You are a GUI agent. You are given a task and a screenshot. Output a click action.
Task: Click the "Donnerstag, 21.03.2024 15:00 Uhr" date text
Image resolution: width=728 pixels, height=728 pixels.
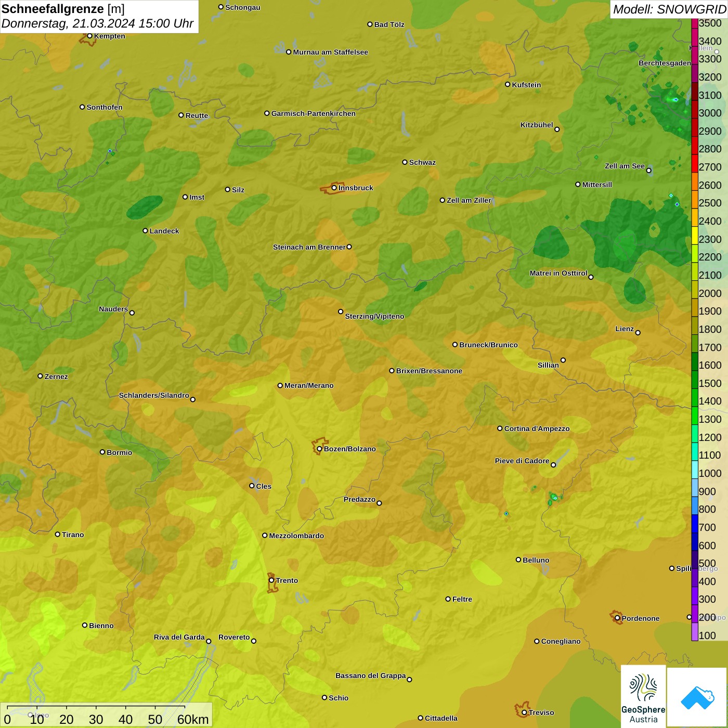[x=97, y=23]
